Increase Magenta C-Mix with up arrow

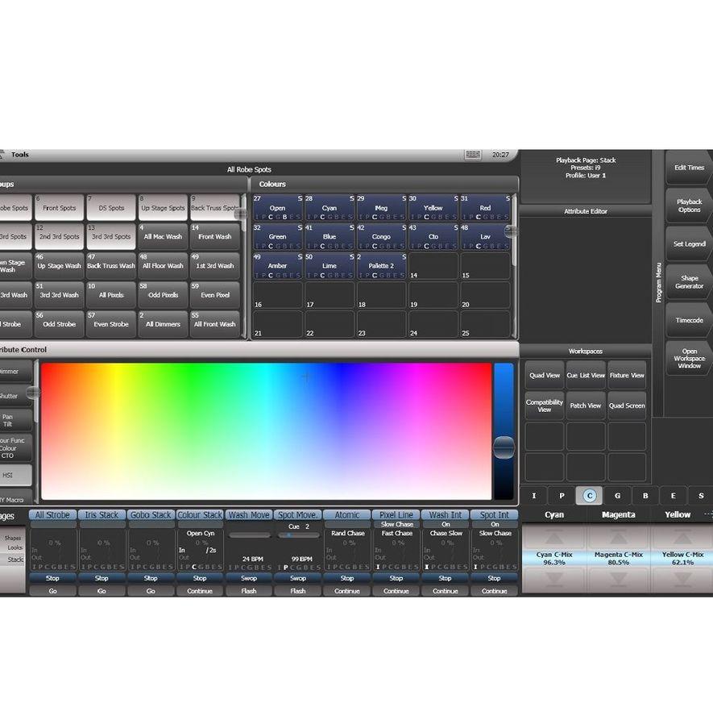619,537
